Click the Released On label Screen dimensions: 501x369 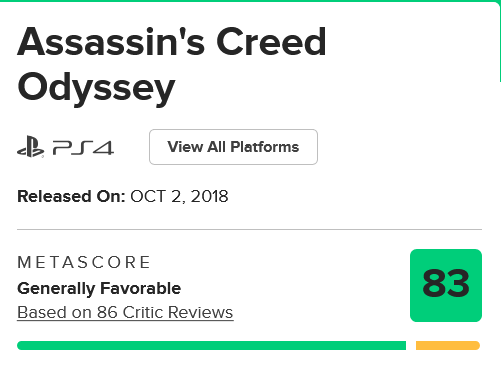coord(71,196)
